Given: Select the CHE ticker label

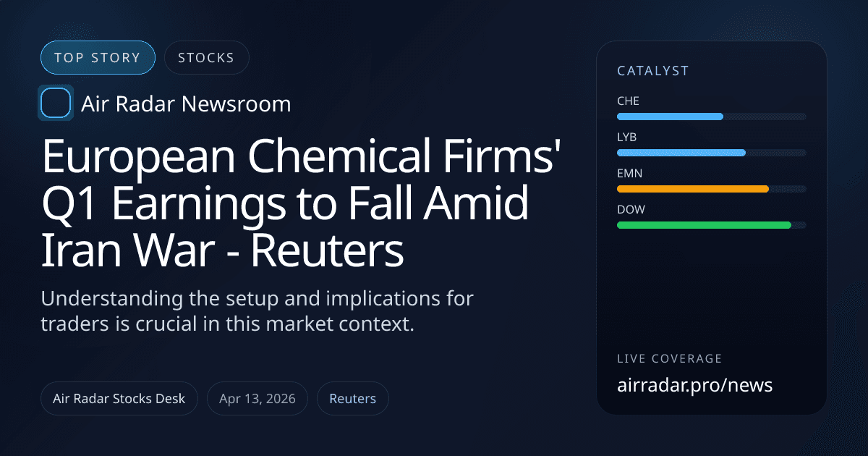Looking at the screenshot, I should point(628,101).
